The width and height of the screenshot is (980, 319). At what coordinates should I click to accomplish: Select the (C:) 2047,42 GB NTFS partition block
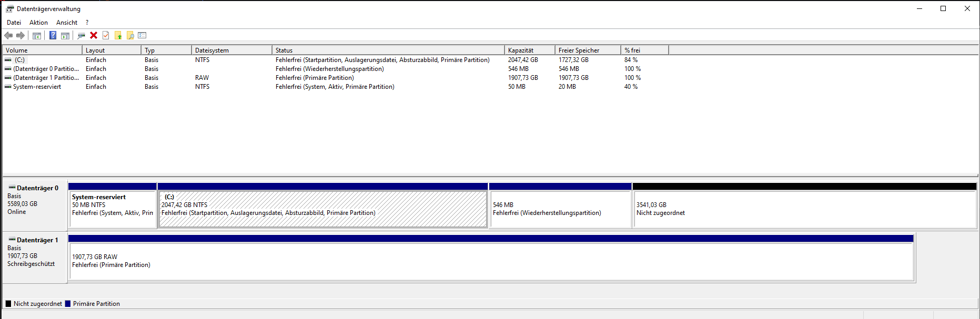[x=323, y=205]
